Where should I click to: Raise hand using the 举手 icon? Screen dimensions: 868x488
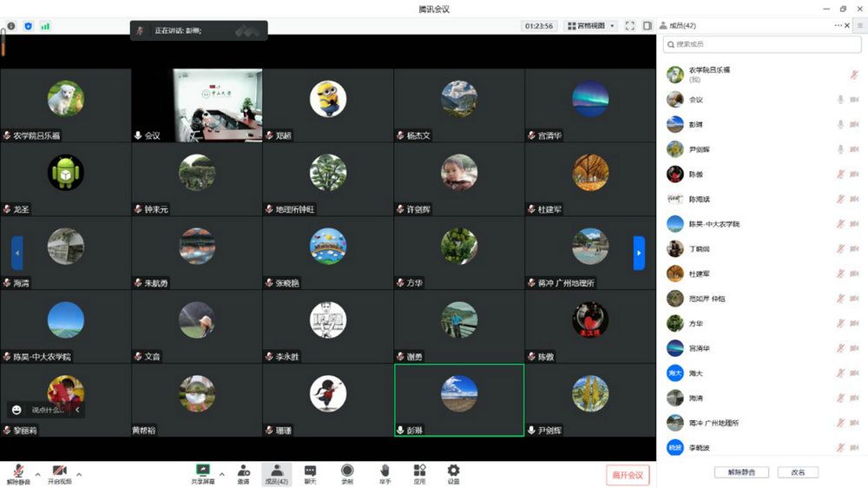click(x=385, y=470)
